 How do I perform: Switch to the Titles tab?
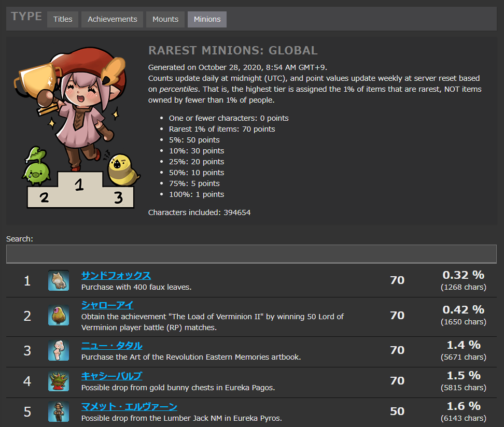pos(63,19)
